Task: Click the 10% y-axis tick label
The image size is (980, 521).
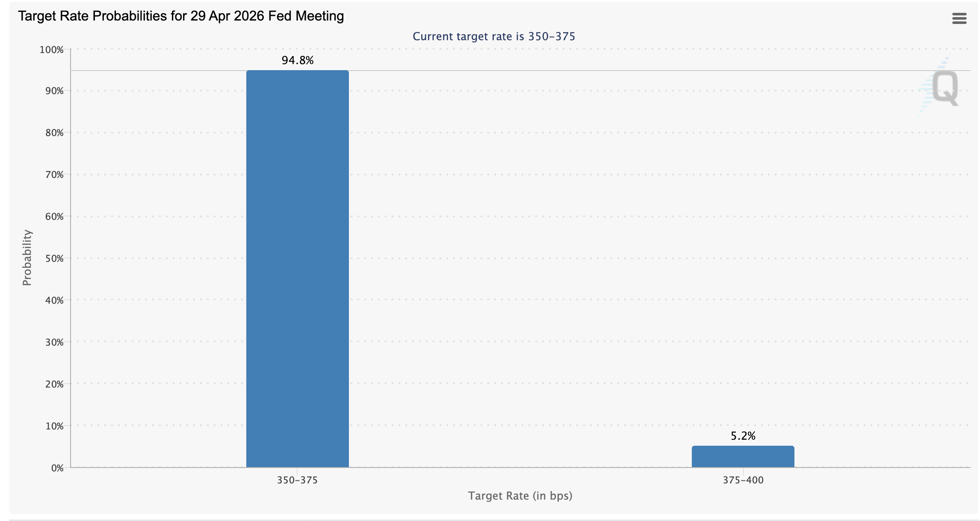Action: point(54,426)
